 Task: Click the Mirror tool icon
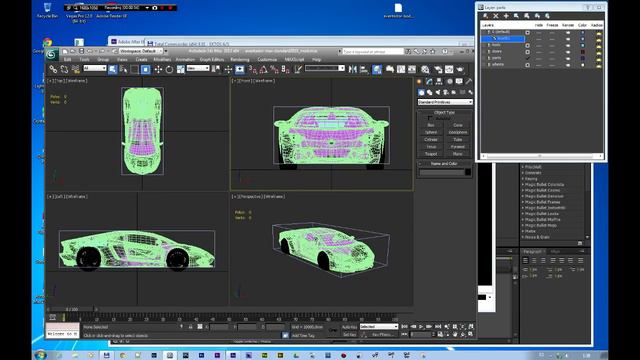353,69
